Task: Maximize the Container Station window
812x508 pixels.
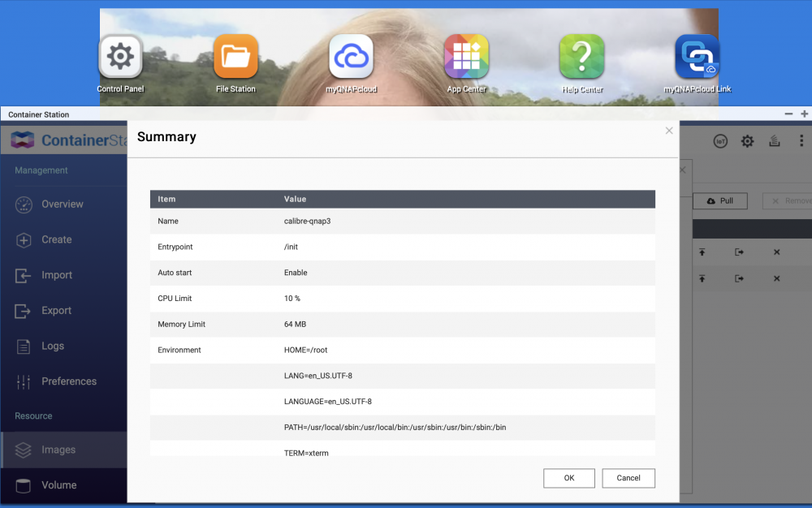Action: [x=804, y=114]
